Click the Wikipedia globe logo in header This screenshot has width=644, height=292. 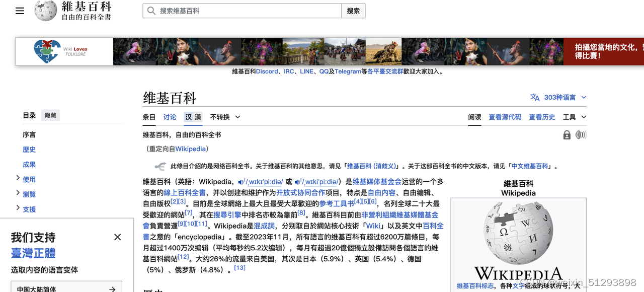click(x=46, y=11)
